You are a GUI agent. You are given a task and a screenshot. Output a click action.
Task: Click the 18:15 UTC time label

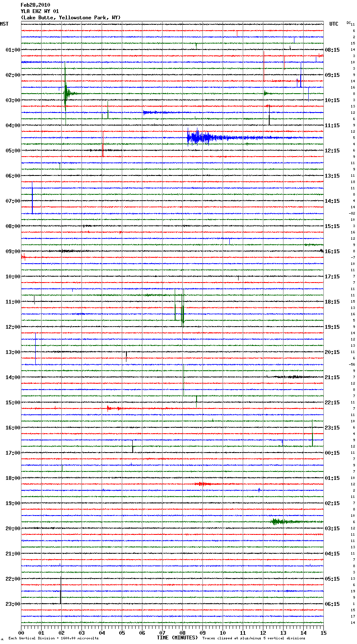click(332, 302)
